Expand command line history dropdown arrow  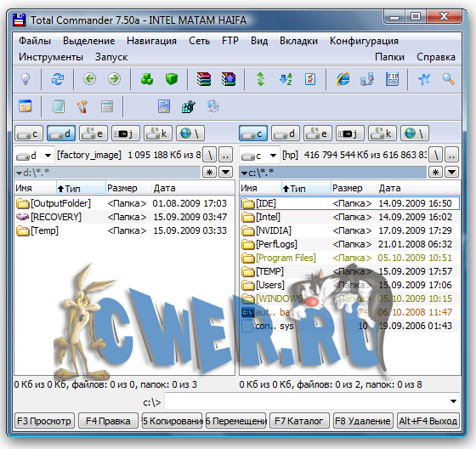(453, 401)
